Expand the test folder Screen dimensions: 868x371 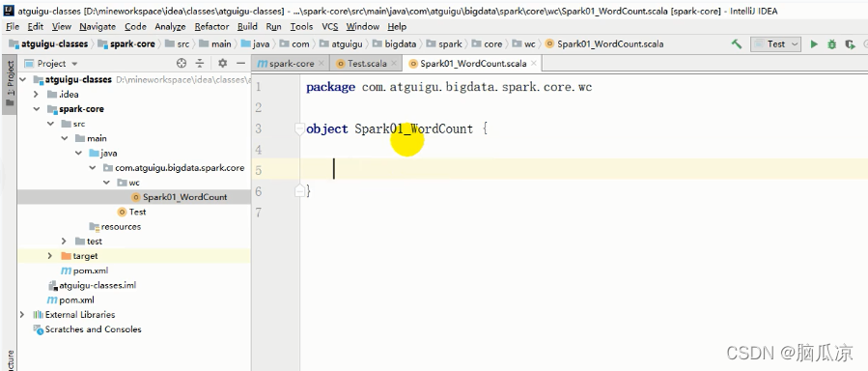tap(65, 241)
